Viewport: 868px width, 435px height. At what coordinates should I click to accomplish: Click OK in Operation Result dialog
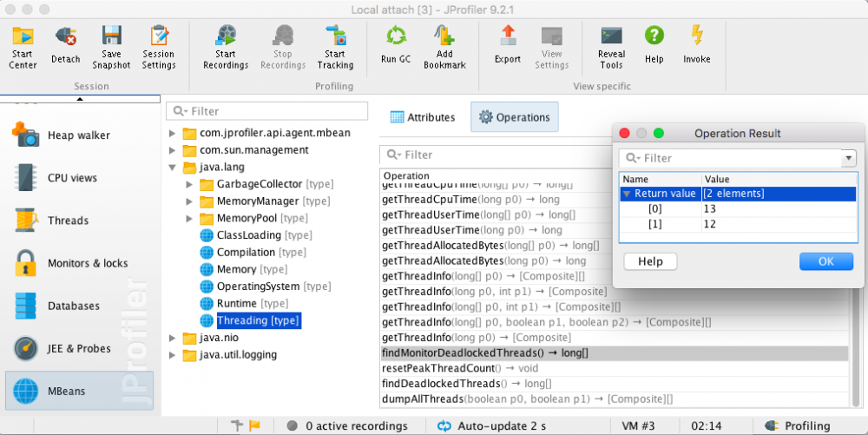click(x=826, y=261)
